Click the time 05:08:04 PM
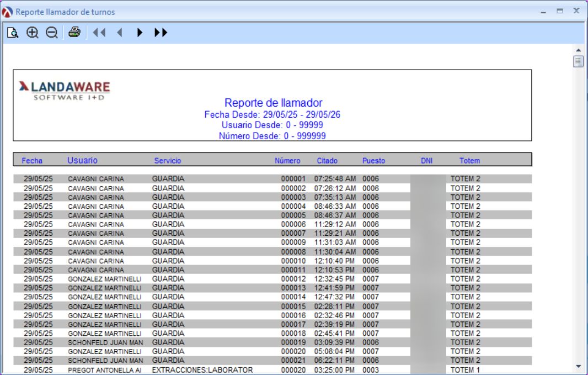 point(334,351)
